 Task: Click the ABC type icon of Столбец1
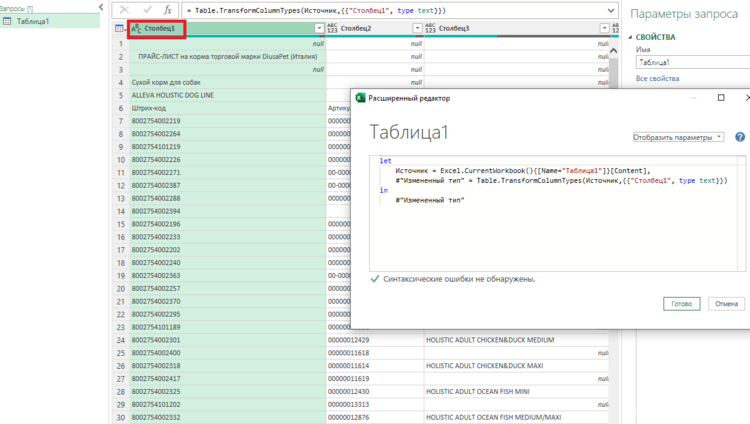click(135, 29)
